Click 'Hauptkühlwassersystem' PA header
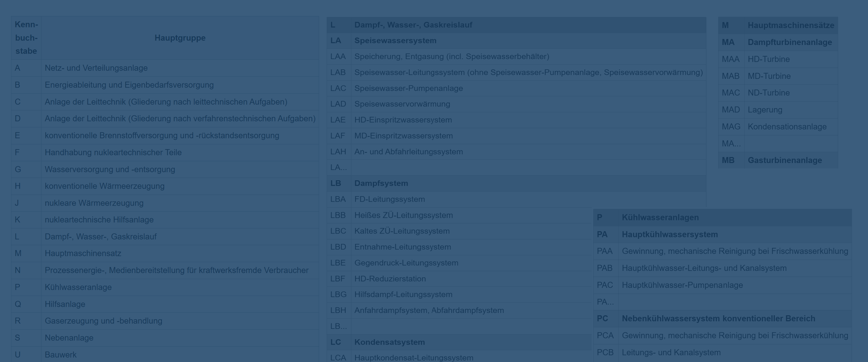Viewport: 868px width, 362px height. [669, 235]
